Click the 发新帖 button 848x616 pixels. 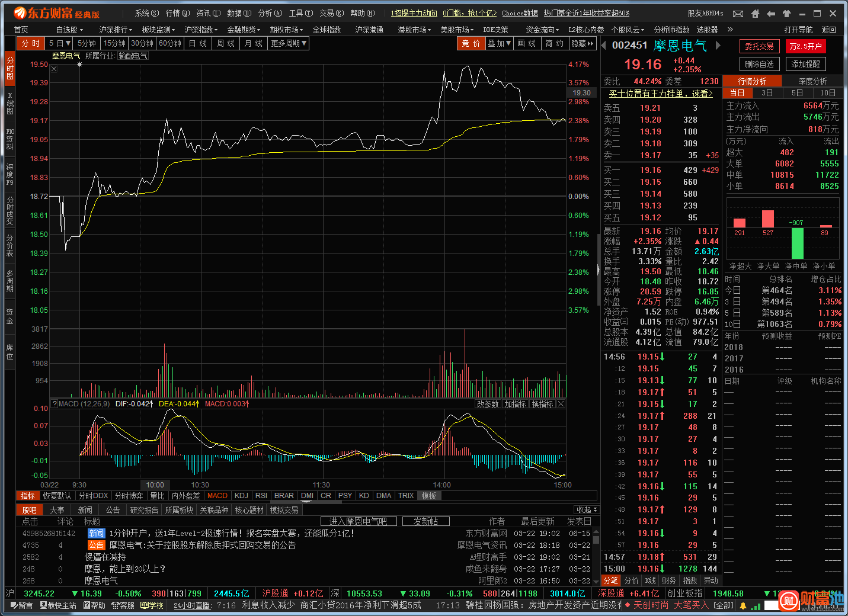point(425,521)
